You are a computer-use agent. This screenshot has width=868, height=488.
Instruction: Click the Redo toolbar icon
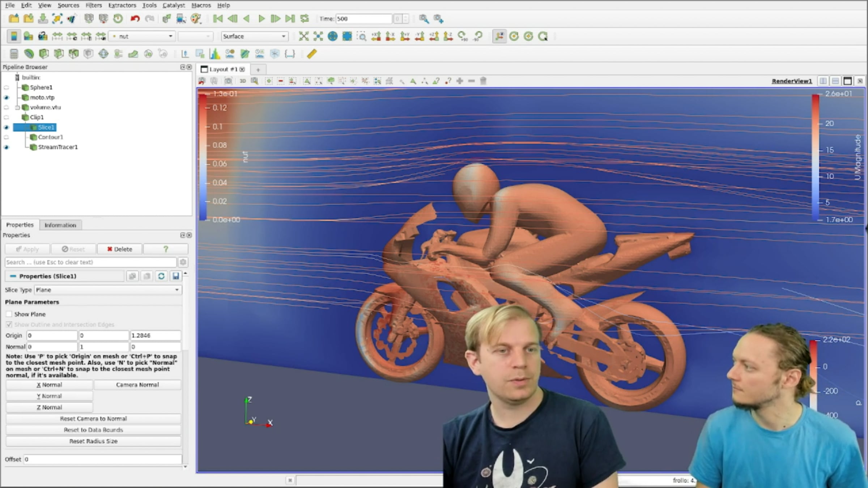tap(149, 18)
